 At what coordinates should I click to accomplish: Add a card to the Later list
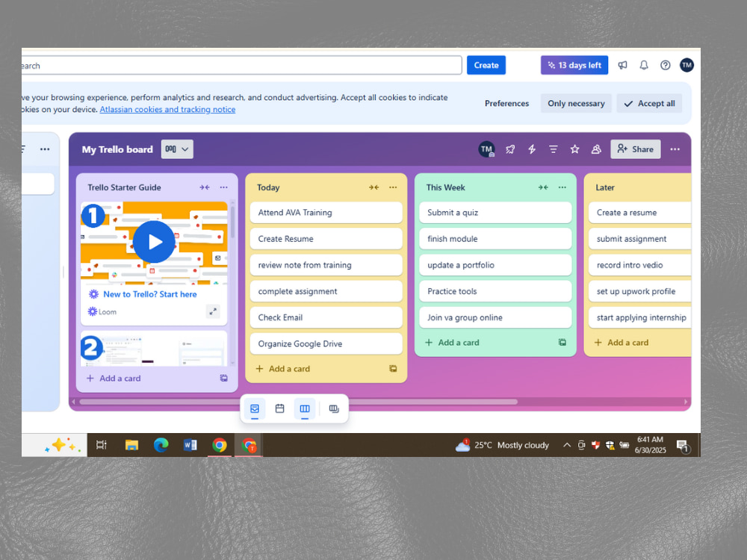pos(622,342)
